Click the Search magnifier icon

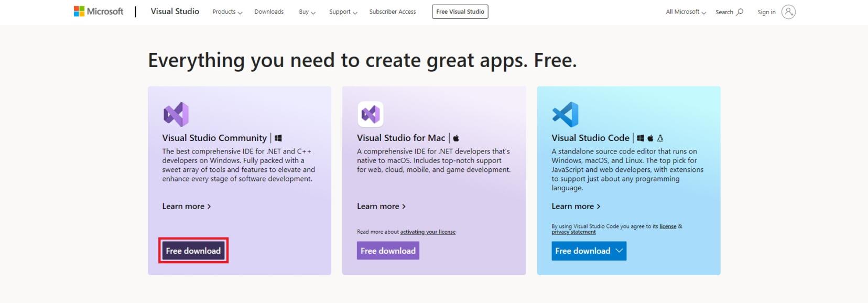[x=740, y=12]
